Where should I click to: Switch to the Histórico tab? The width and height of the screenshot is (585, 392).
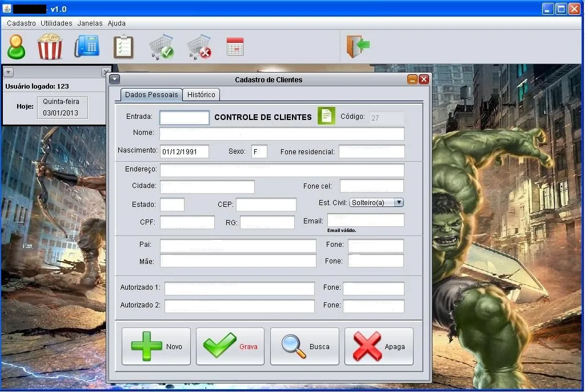[201, 95]
